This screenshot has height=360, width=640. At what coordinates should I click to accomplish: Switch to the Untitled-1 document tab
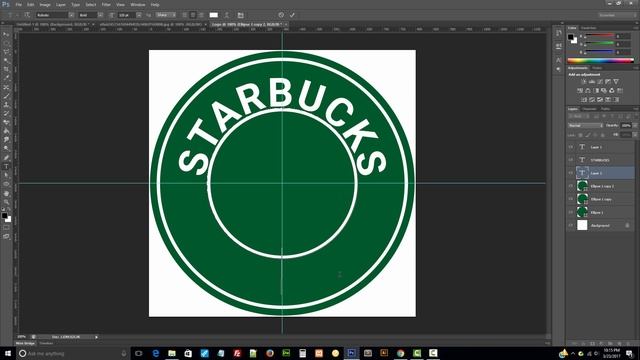coord(52,24)
